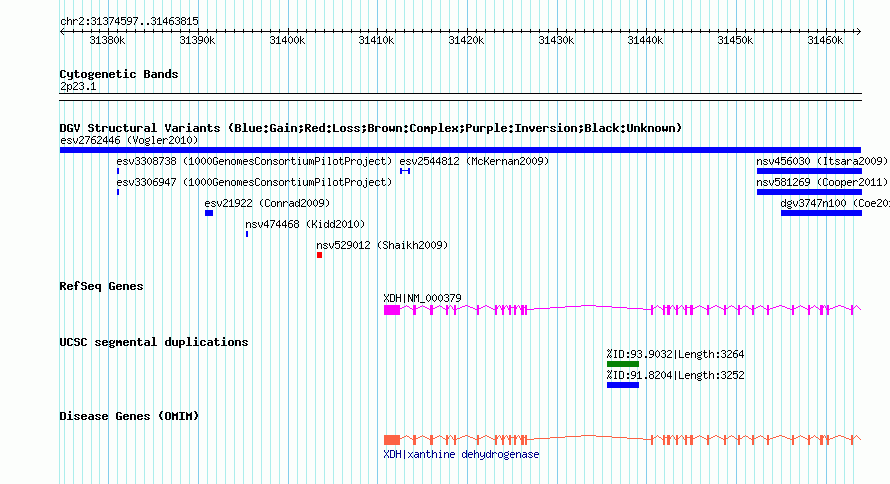Click the dgv3747n100 variant label
Screen dimensions: 890x484
tap(835, 204)
